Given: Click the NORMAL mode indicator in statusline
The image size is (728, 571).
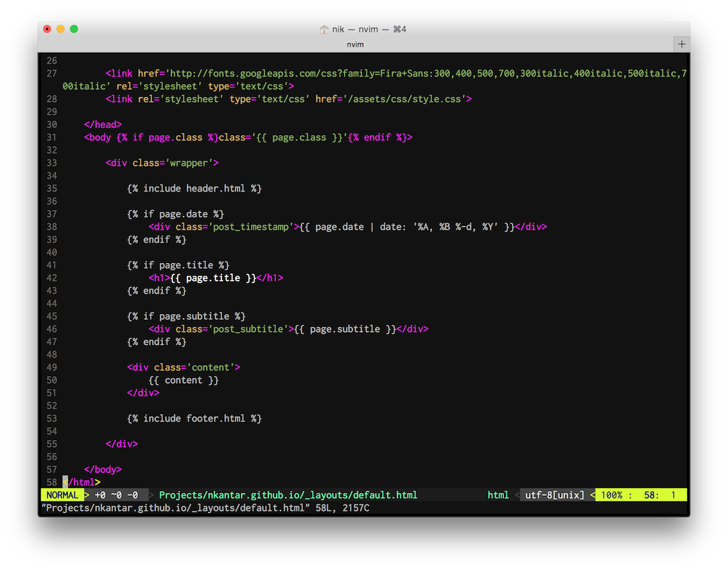Looking at the screenshot, I should tap(62, 495).
